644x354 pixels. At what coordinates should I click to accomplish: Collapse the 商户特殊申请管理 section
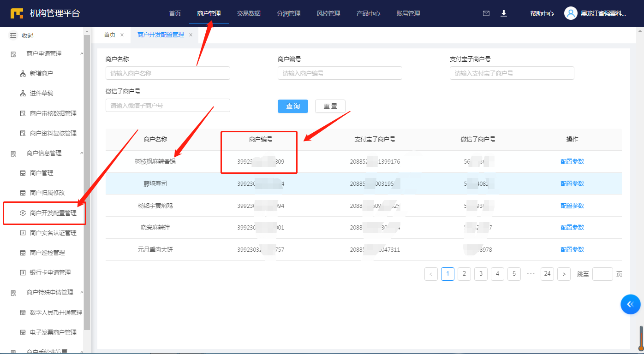click(82, 292)
